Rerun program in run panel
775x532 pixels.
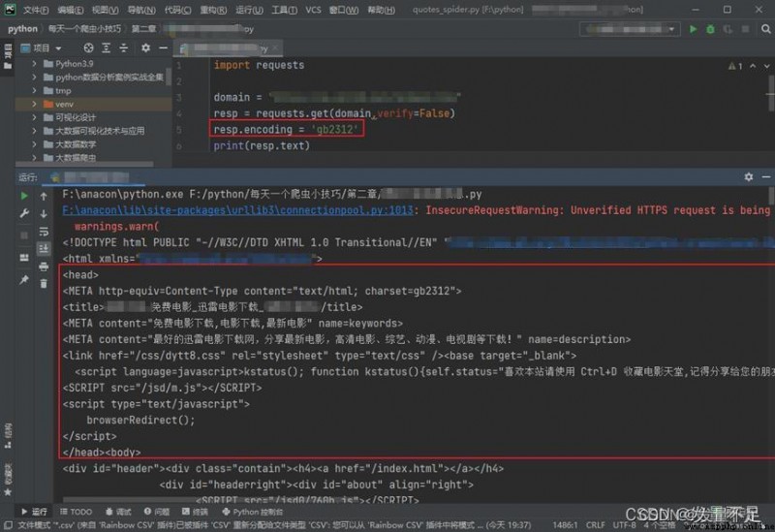[x=24, y=196]
